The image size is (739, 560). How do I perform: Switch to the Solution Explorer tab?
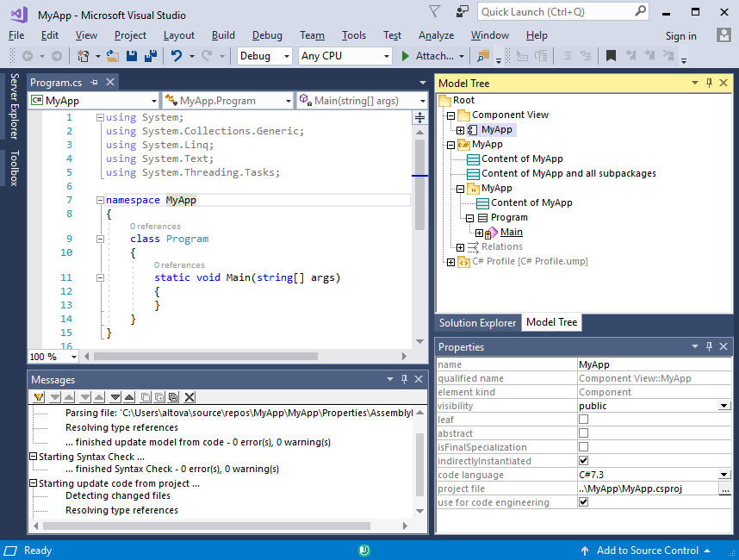point(478,323)
